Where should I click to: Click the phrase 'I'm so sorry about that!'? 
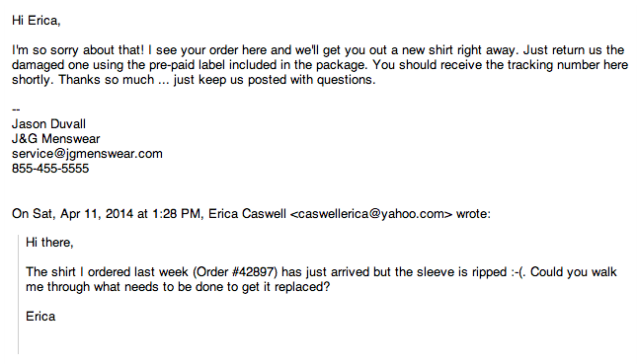point(78,50)
